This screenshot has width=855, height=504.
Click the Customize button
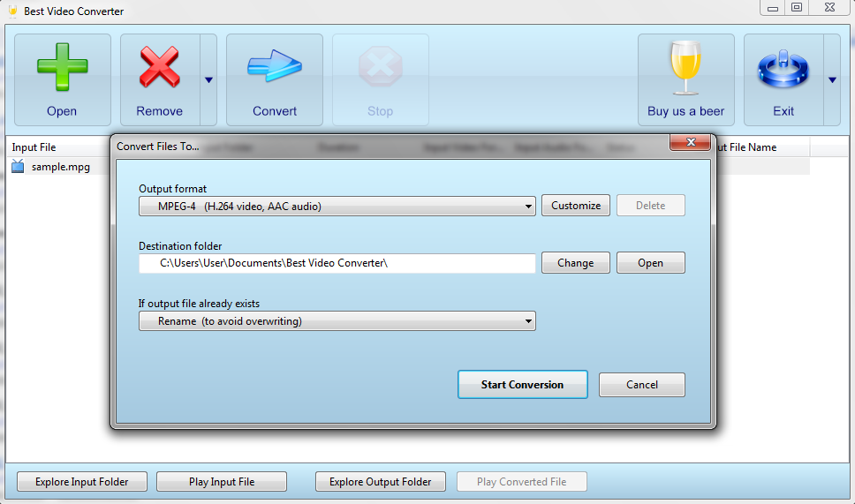tap(576, 206)
